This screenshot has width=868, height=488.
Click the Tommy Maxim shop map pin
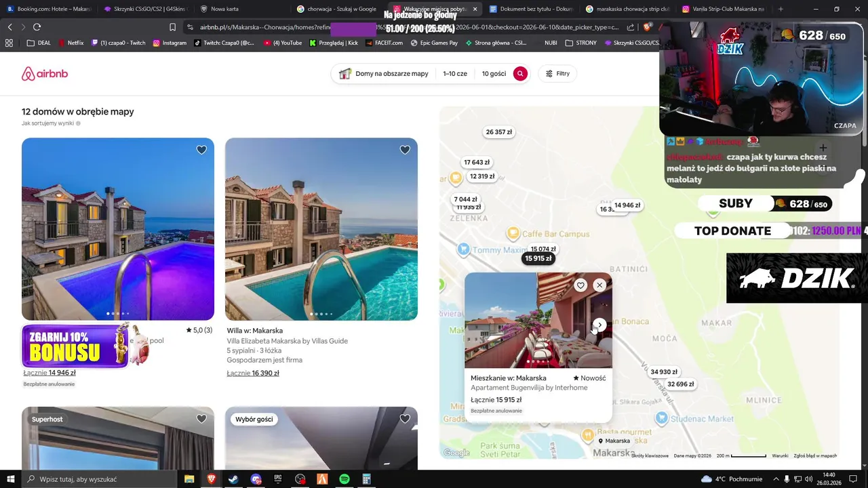pos(463,249)
